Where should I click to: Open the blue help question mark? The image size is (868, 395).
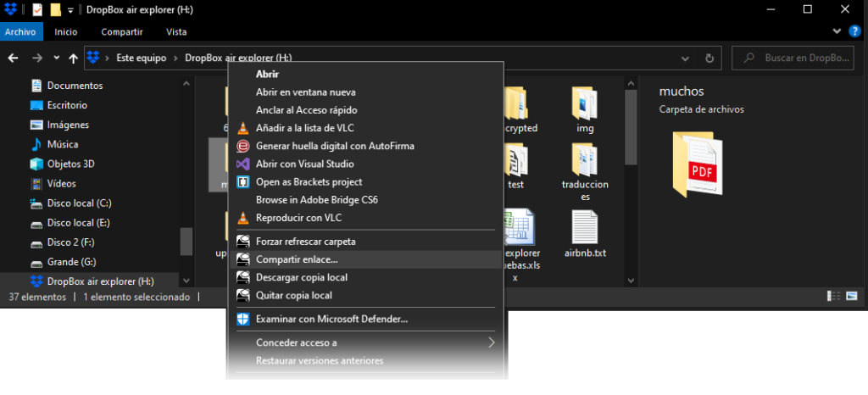[854, 31]
